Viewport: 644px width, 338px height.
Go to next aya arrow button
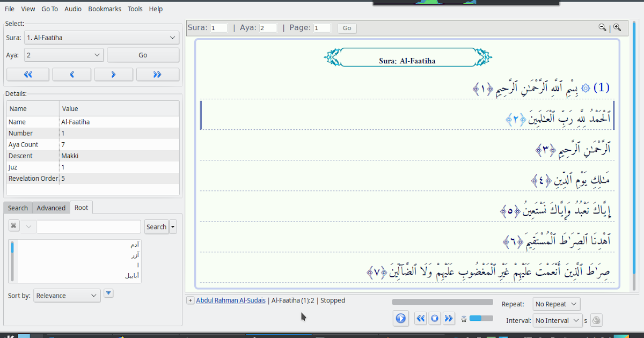pos(114,75)
